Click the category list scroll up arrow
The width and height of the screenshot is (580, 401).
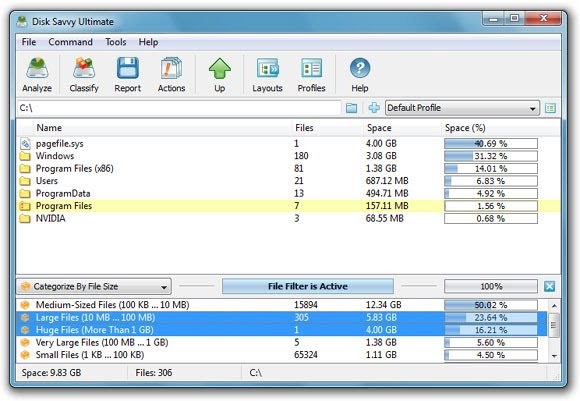pos(554,306)
